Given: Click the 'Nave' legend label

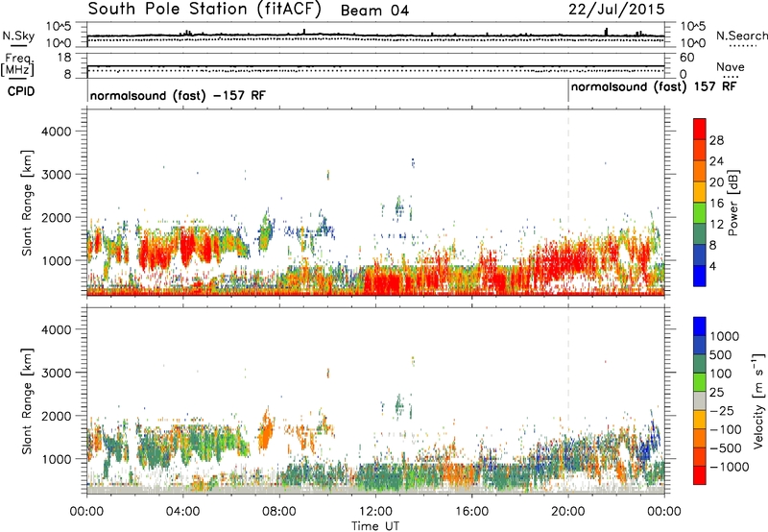Looking at the screenshot, I should coord(731,66).
